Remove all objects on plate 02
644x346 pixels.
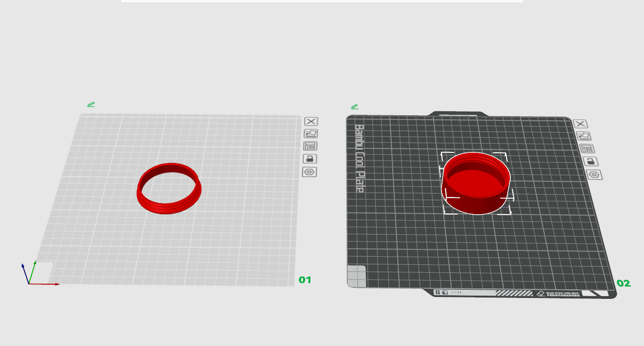point(580,124)
